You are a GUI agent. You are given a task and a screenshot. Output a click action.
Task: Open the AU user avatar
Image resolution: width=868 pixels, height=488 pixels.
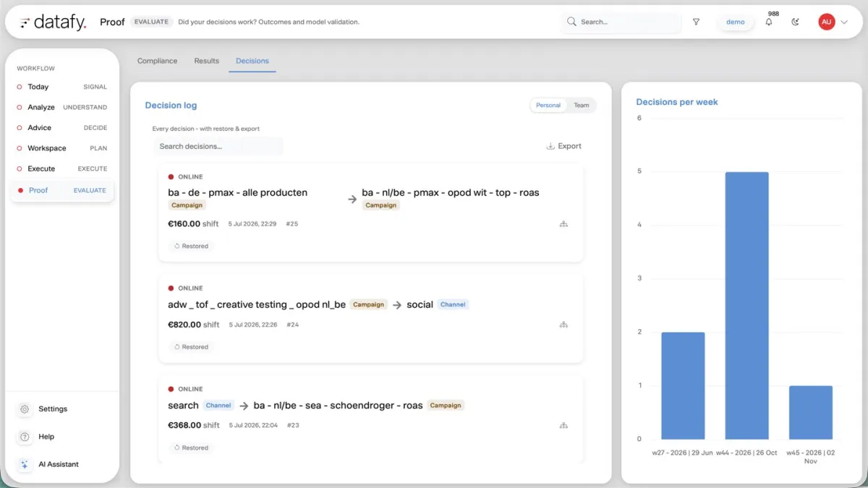click(x=826, y=22)
